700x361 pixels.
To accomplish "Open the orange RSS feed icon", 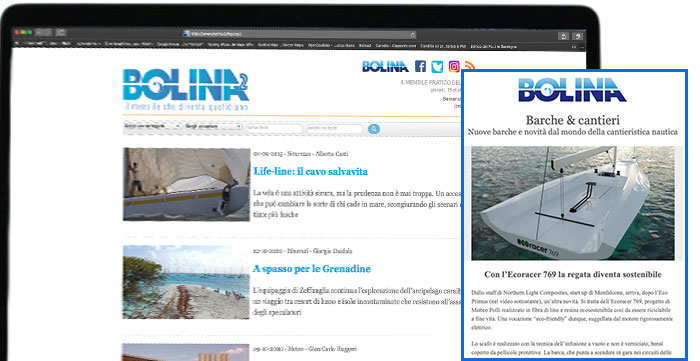I will 469,66.
